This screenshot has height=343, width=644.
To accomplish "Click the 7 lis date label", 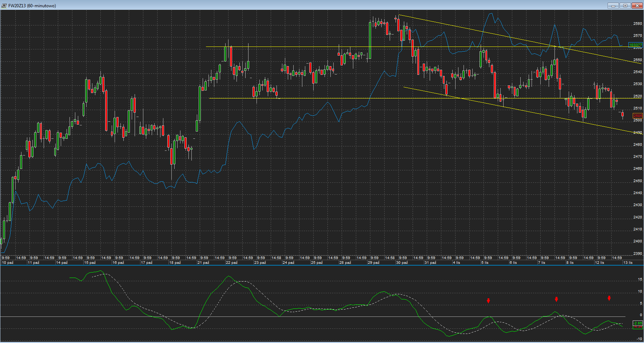I will pos(542,263).
